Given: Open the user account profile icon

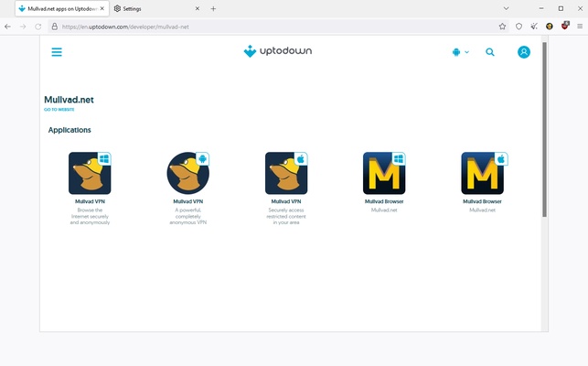Looking at the screenshot, I should (x=524, y=52).
